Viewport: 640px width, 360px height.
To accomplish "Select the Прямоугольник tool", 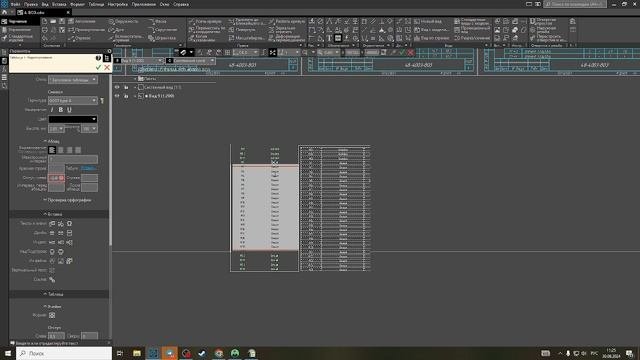I will tap(86, 30).
